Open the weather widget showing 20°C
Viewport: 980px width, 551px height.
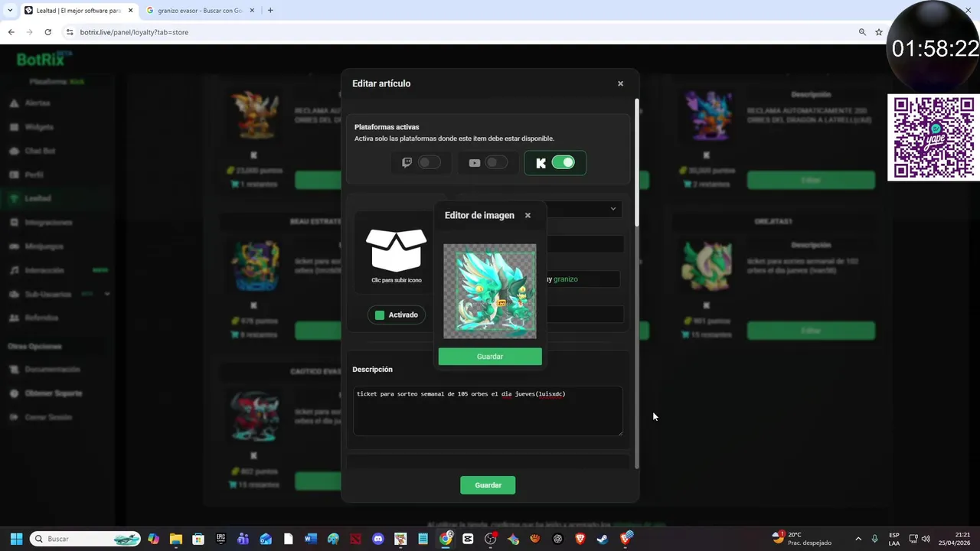pyautogui.click(x=801, y=539)
